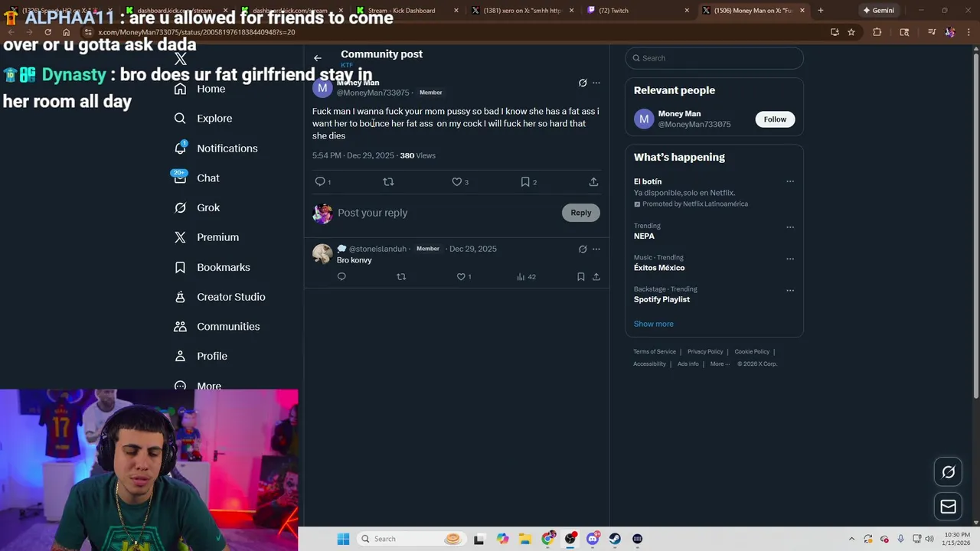Open the Terms of Service link
Image resolution: width=980 pixels, height=551 pixels.
click(x=655, y=352)
